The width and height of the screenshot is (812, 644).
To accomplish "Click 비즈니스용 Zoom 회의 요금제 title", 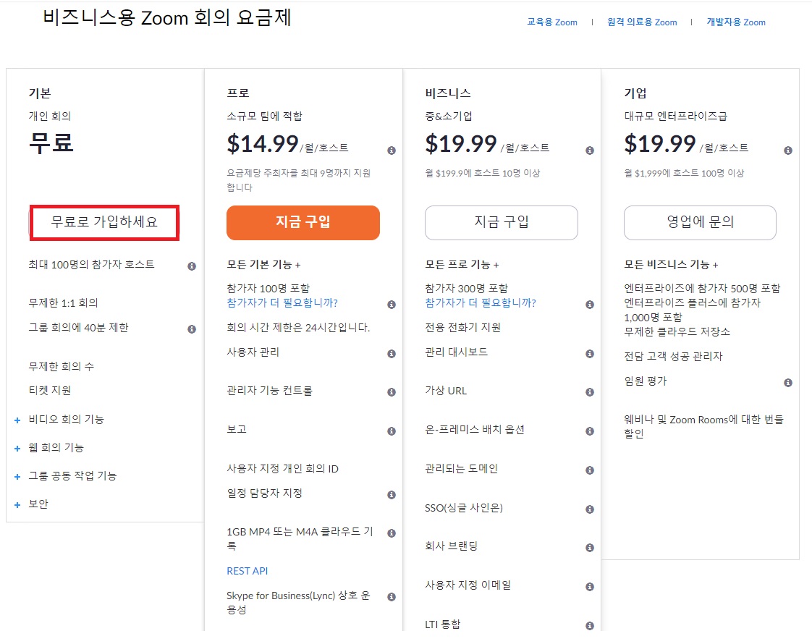I will [166, 17].
